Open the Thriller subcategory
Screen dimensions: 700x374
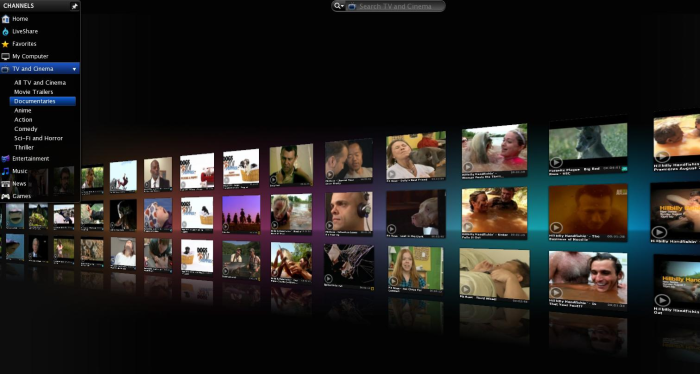click(x=24, y=148)
